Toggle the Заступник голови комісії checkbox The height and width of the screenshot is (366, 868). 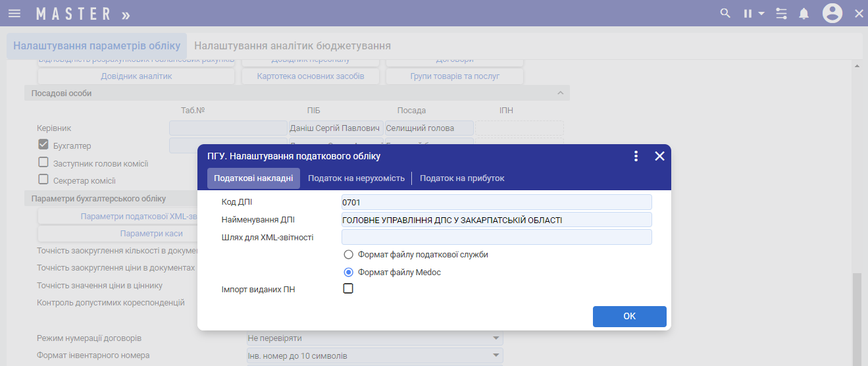tap(43, 163)
